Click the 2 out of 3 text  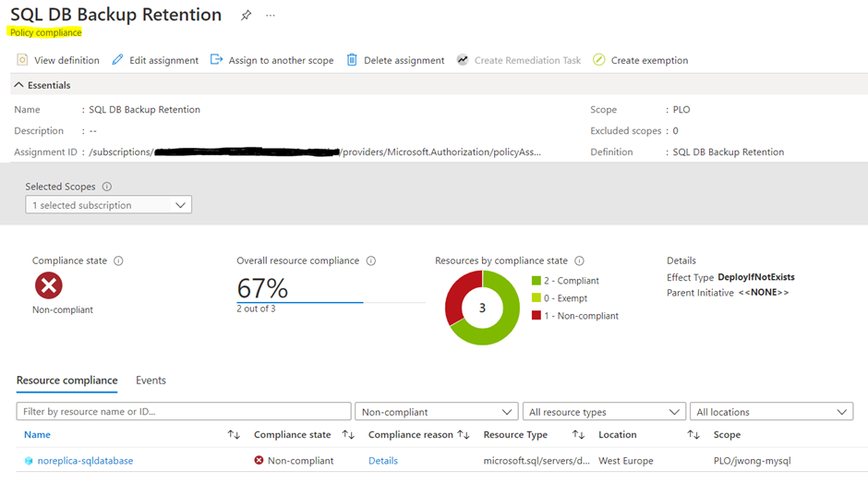(x=256, y=309)
